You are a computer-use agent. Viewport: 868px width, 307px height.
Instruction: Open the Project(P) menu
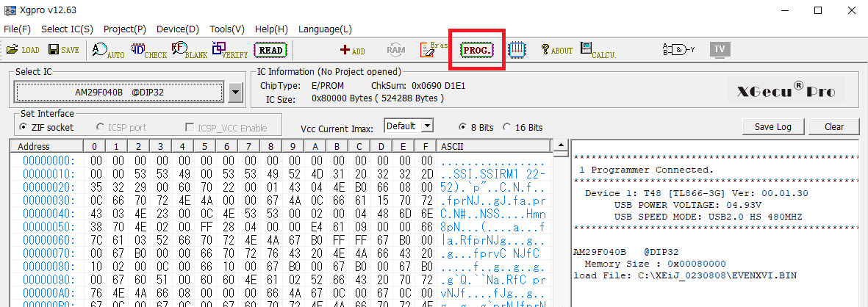pyautogui.click(x=124, y=29)
